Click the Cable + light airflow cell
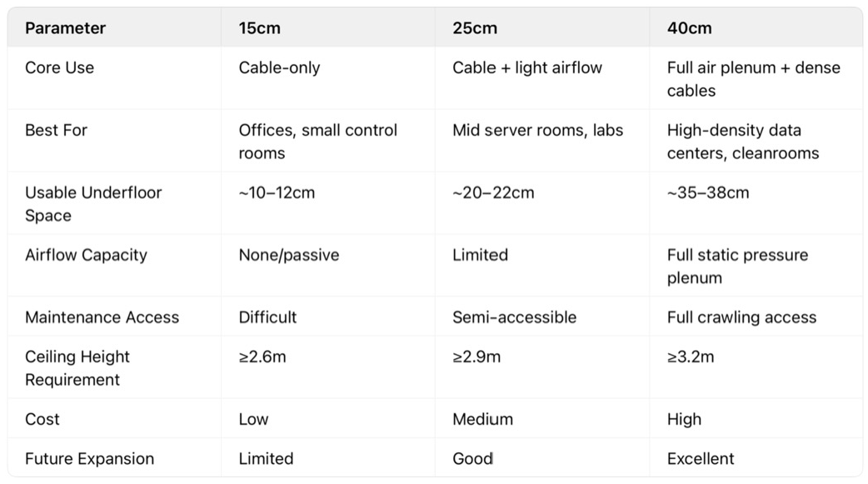Image resolution: width=868 pixels, height=484 pixels. tap(526, 67)
